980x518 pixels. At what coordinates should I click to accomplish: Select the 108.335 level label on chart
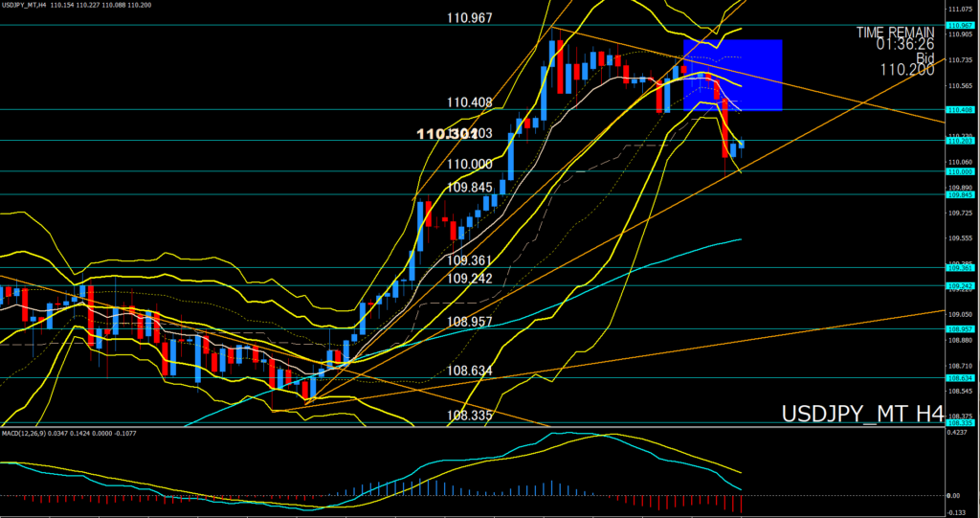click(469, 416)
